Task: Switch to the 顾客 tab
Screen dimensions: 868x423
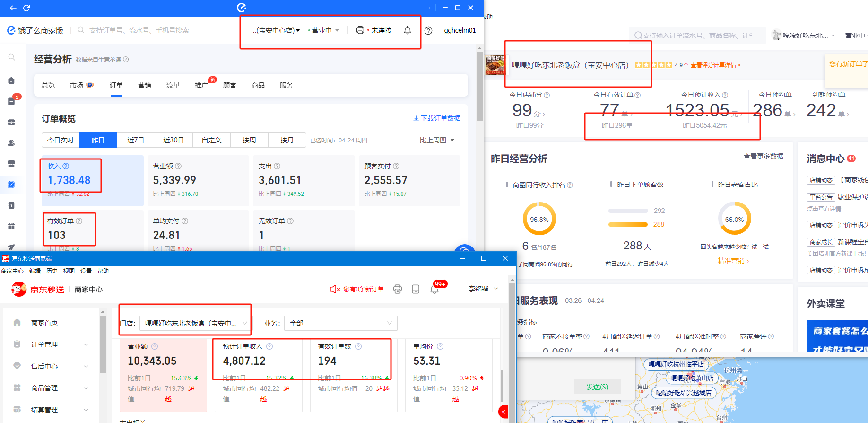Action: click(230, 85)
